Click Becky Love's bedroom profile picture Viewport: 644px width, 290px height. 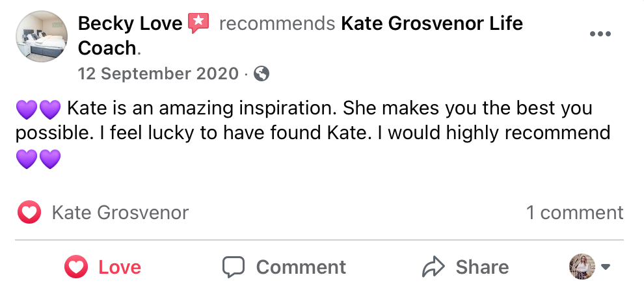tap(40, 36)
